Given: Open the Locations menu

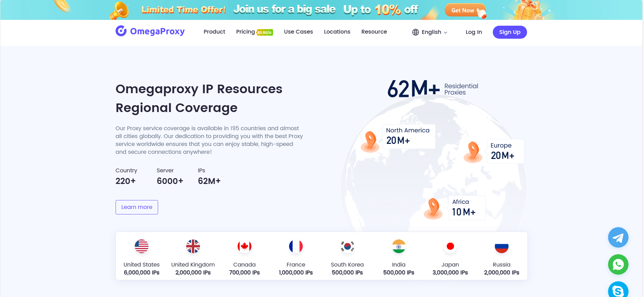Looking at the screenshot, I should (x=337, y=32).
